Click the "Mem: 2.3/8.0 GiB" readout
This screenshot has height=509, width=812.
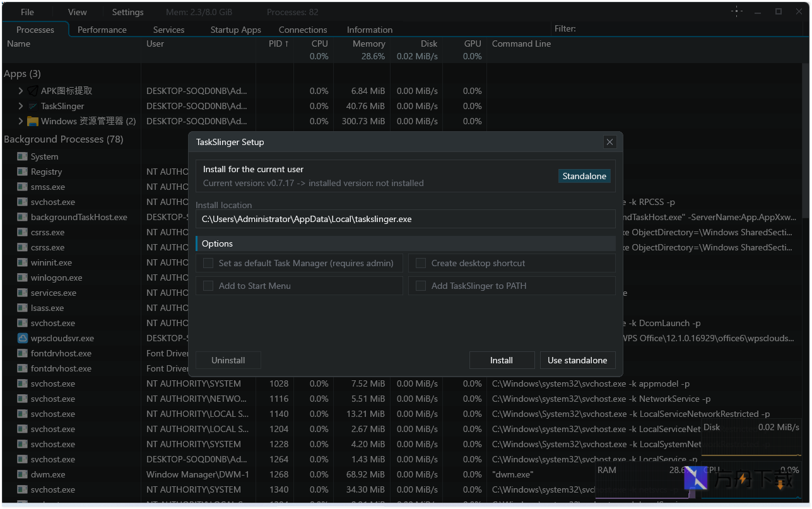click(x=198, y=12)
